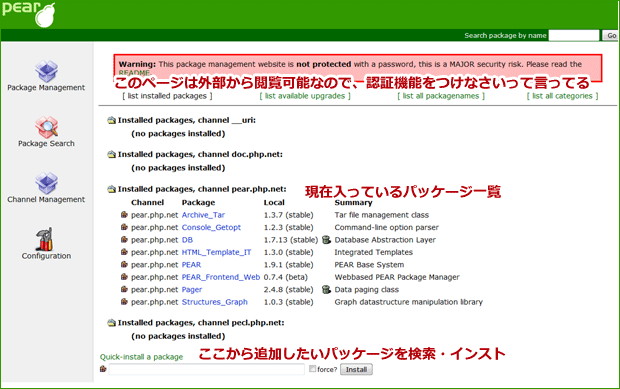The width and height of the screenshot is (620, 389).
Task: Click the 0.7.4 (beta) version text
Action: pyautogui.click(x=285, y=277)
